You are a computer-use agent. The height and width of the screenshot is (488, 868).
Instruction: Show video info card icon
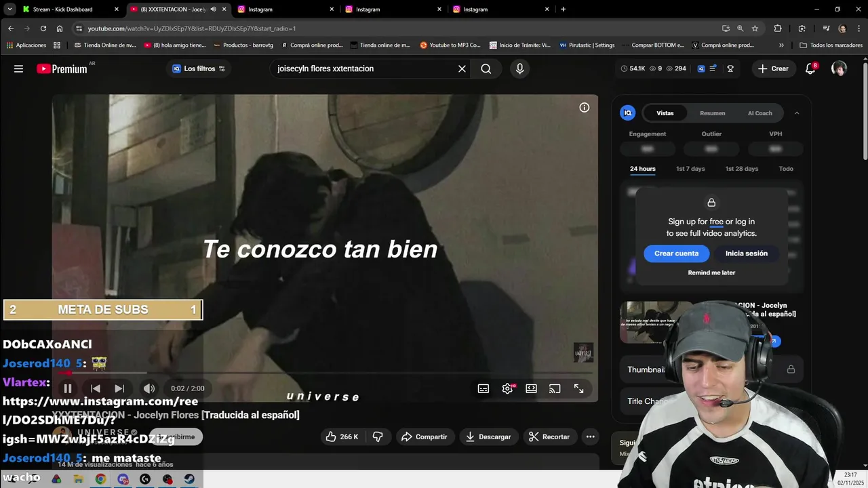coord(585,107)
